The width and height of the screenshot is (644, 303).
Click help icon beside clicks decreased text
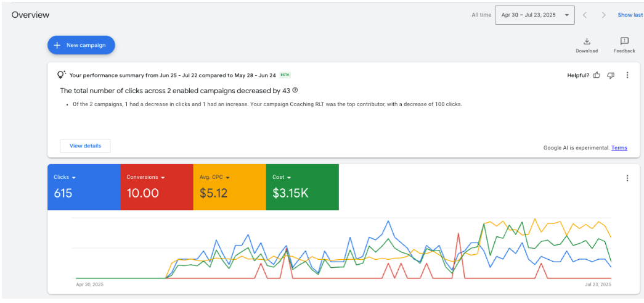click(x=295, y=90)
